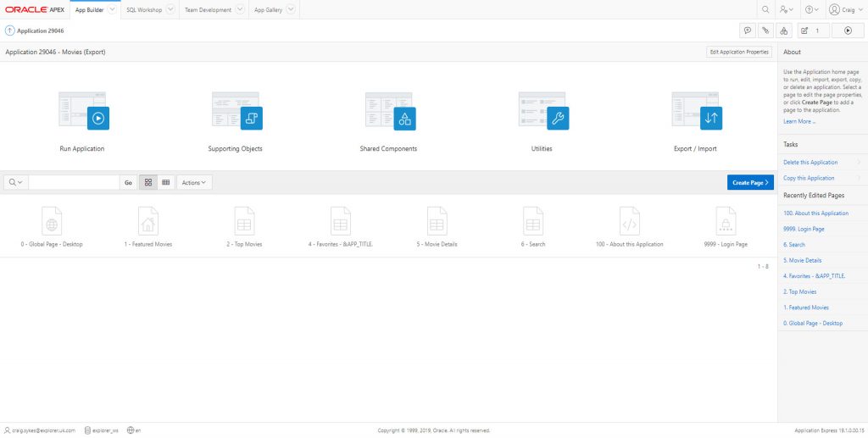
Task: Click Delete this Application task link
Action: pos(810,163)
